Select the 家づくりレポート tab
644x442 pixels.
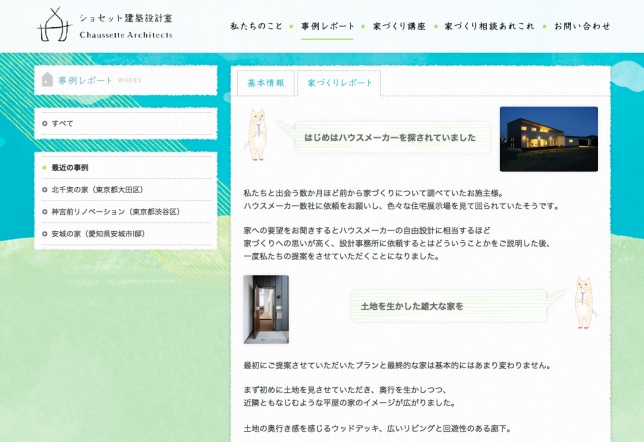tap(339, 83)
